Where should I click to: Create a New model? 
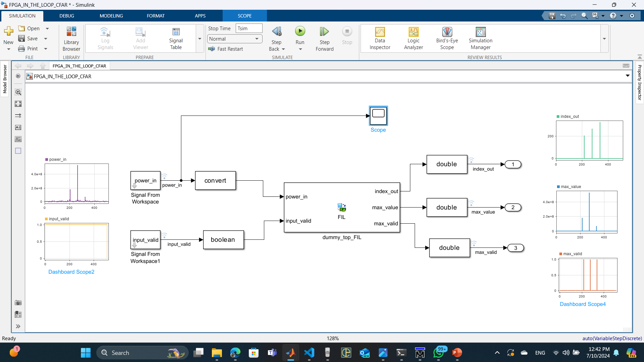pos(8,35)
